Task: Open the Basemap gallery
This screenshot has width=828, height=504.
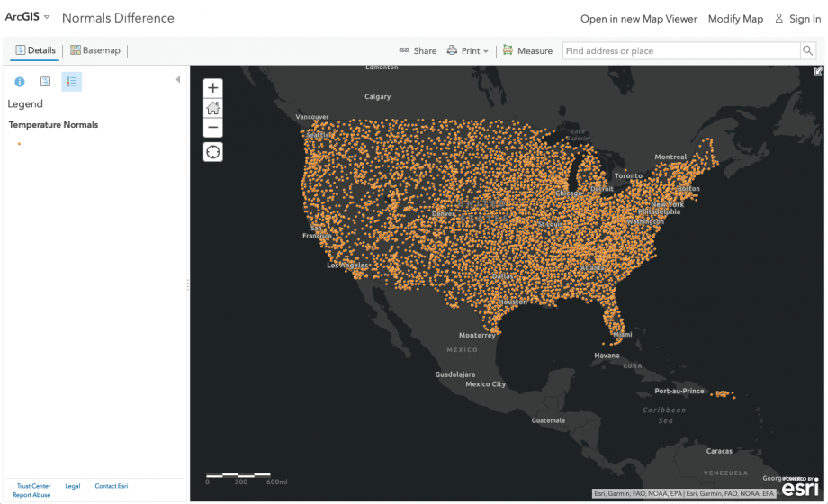Action: pyautogui.click(x=95, y=50)
